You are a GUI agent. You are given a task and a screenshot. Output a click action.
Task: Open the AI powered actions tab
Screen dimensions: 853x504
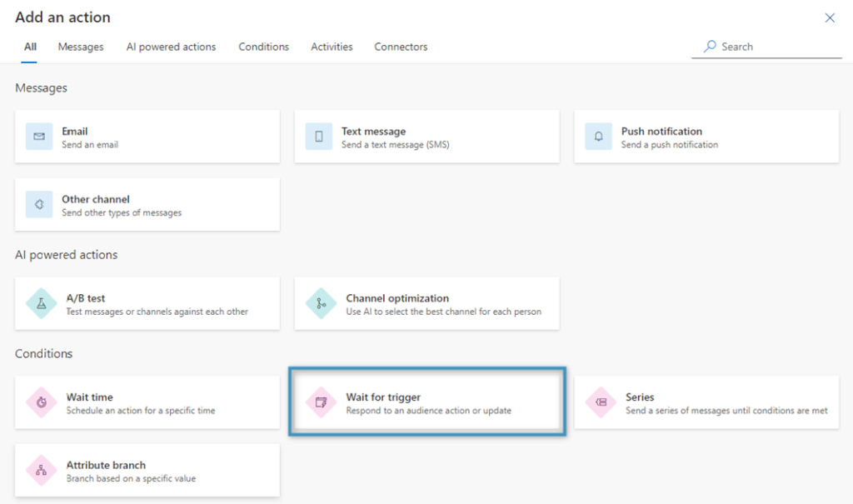pos(171,47)
